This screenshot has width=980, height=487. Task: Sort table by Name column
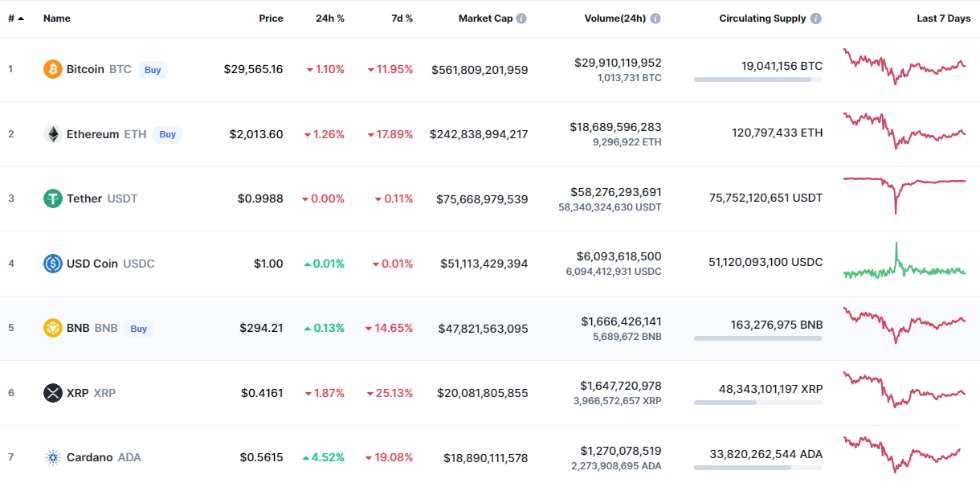pyautogui.click(x=57, y=18)
